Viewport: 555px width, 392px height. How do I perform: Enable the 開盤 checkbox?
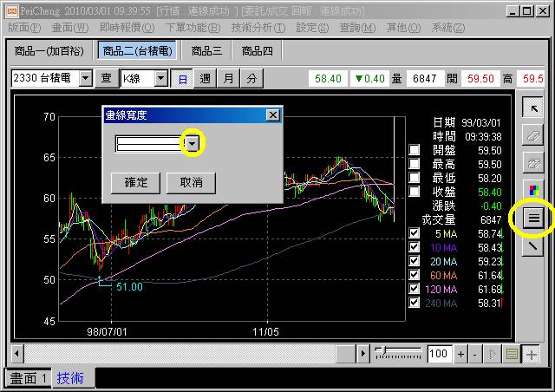click(415, 150)
